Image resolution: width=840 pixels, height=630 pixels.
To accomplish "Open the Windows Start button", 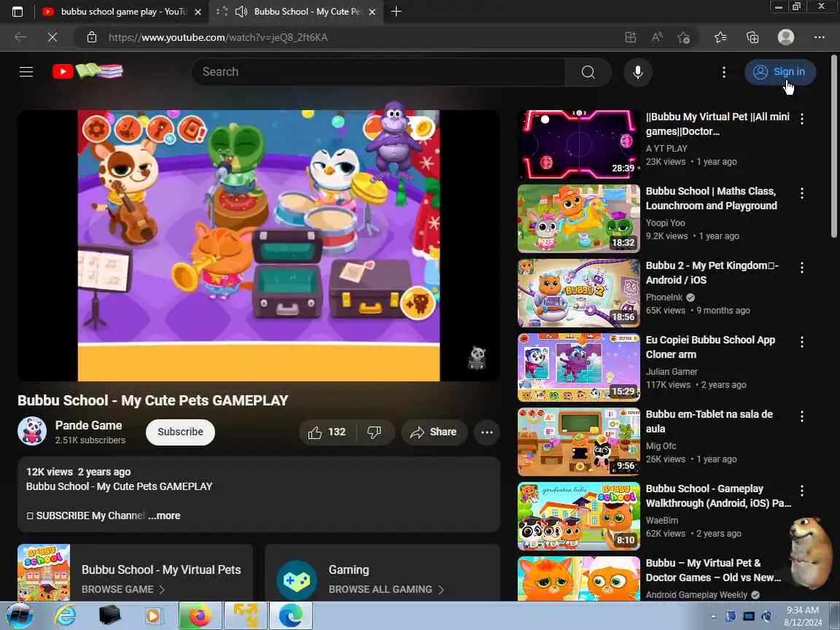I will [19, 615].
